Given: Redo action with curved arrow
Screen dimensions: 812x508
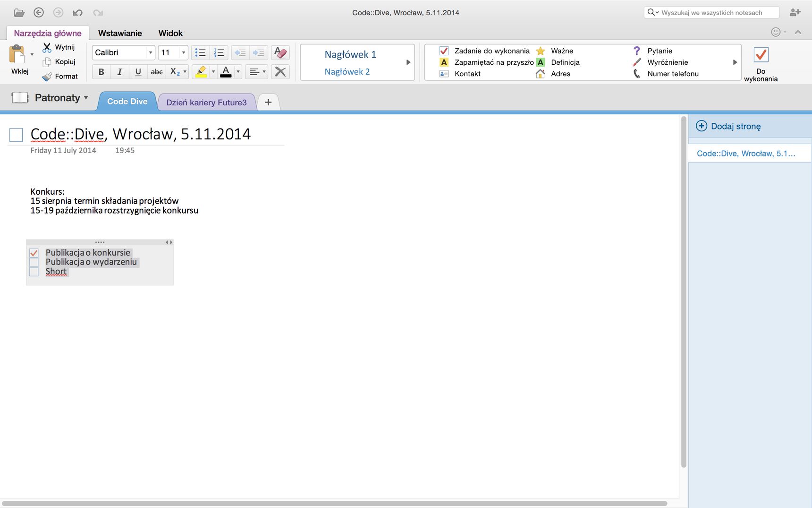Looking at the screenshot, I should coord(98,13).
